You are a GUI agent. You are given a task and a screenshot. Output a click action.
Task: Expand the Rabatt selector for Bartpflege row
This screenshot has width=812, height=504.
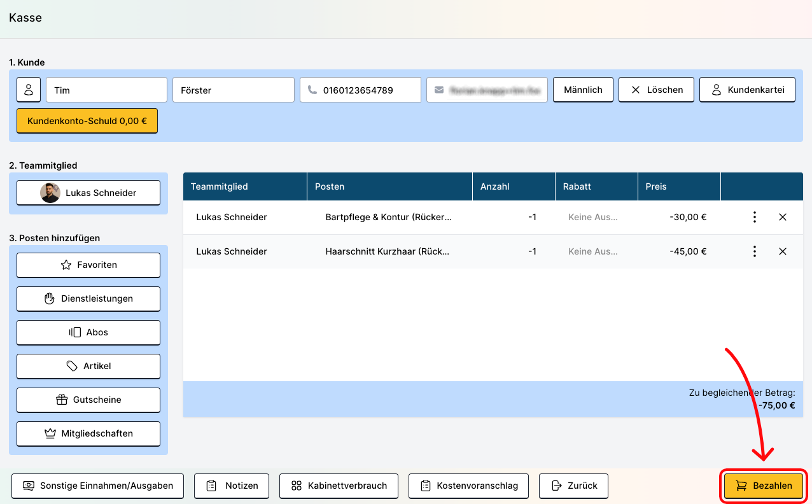click(x=592, y=217)
